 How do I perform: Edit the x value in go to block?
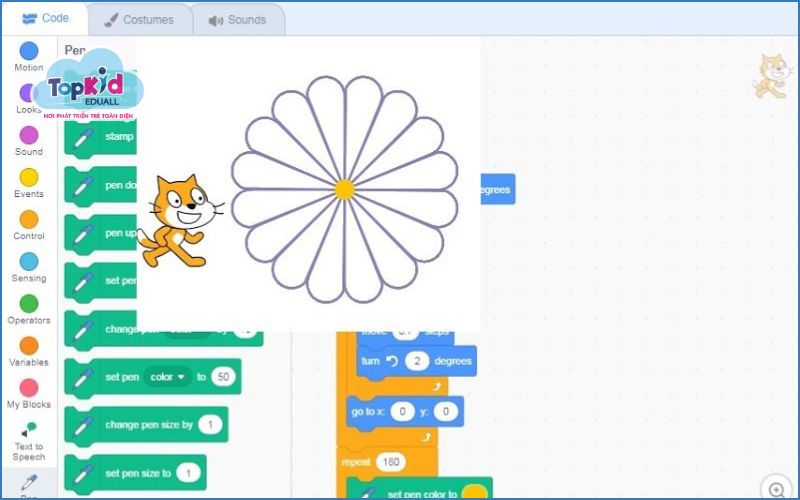point(402,411)
